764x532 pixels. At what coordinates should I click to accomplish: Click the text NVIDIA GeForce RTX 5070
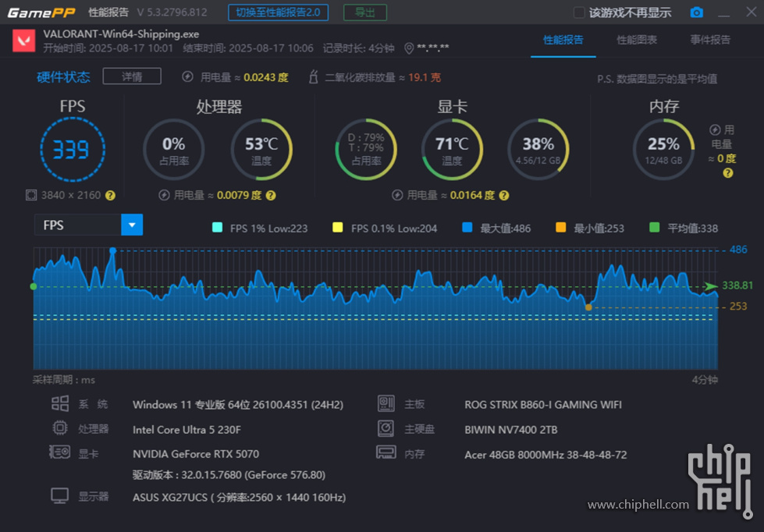point(196,454)
